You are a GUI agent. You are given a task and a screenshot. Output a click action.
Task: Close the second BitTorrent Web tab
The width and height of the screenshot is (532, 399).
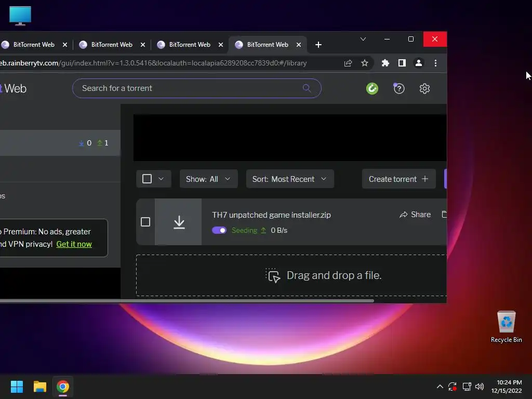tap(143, 45)
